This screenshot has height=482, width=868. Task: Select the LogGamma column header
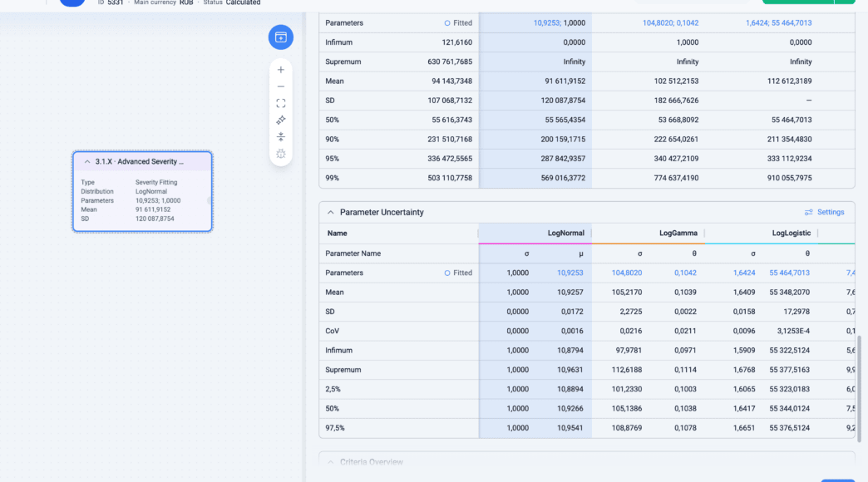[678, 234]
